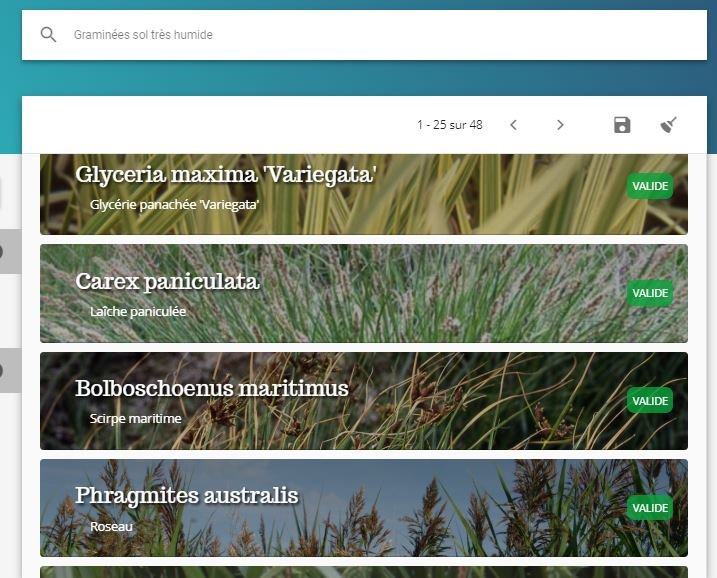Click the partially visible card at the bottom
Image resolution: width=717 pixels, height=578 pixels.
coord(364,572)
